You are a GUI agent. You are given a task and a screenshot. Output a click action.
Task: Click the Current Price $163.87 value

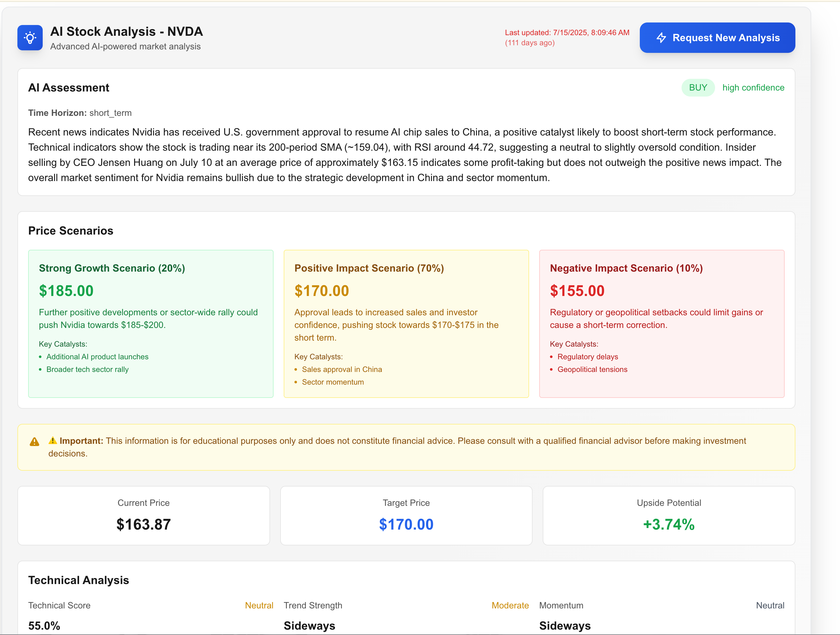pyautogui.click(x=144, y=525)
